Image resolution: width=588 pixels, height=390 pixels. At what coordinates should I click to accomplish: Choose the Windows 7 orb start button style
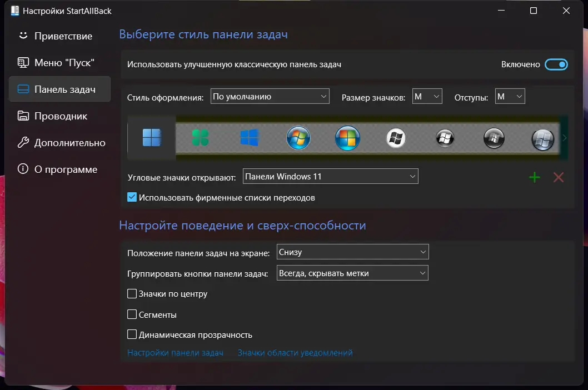pyautogui.click(x=298, y=138)
